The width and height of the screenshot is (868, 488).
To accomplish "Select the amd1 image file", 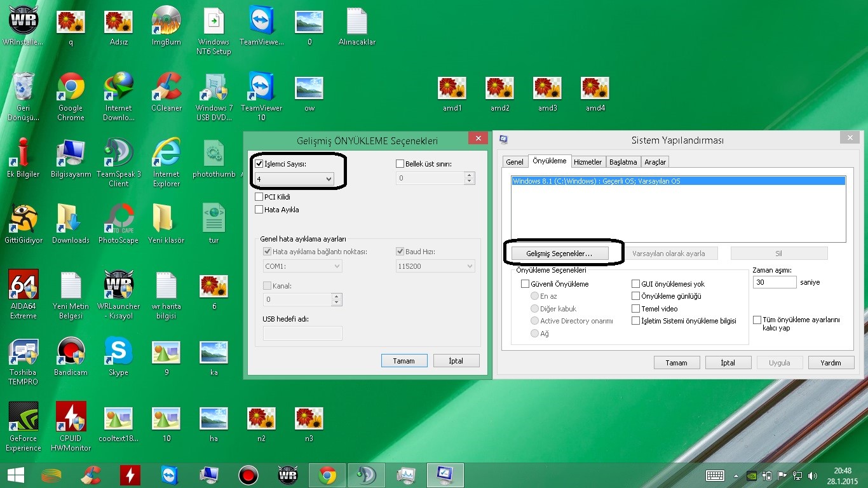I will [452, 93].
